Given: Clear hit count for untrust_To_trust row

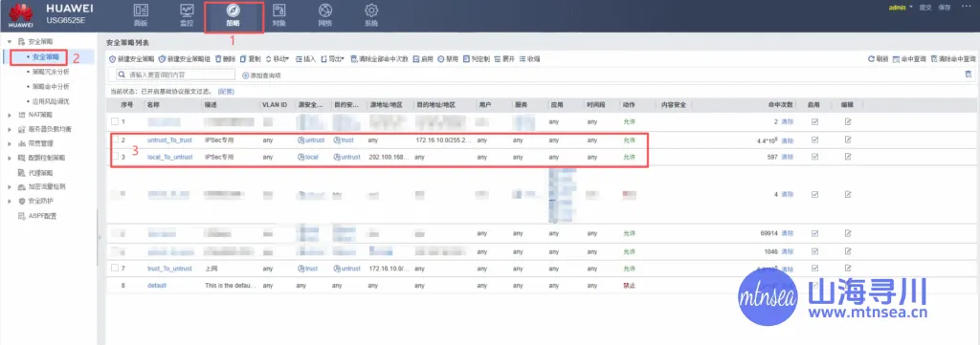Looking at the screenshot, I should (787, 141).
